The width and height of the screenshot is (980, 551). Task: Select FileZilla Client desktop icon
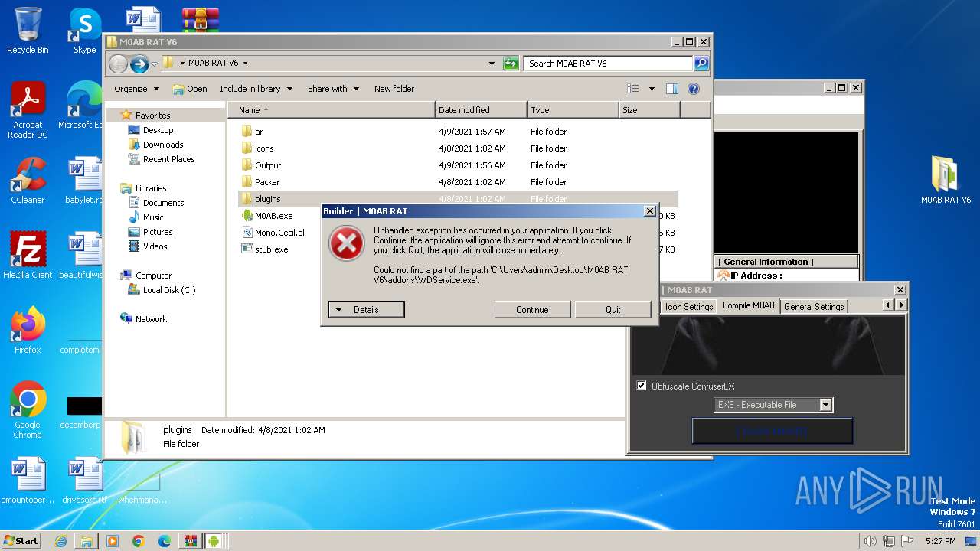tap(28, 256)
